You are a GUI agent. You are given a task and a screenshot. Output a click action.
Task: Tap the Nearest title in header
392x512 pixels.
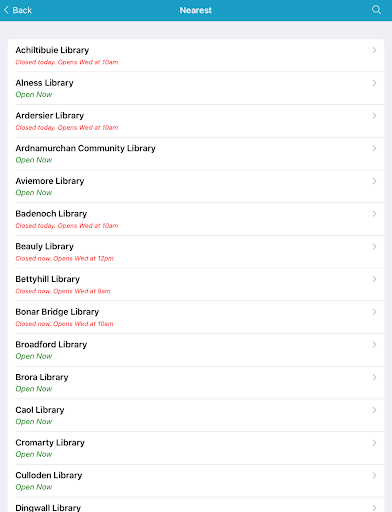coord(196,10)
